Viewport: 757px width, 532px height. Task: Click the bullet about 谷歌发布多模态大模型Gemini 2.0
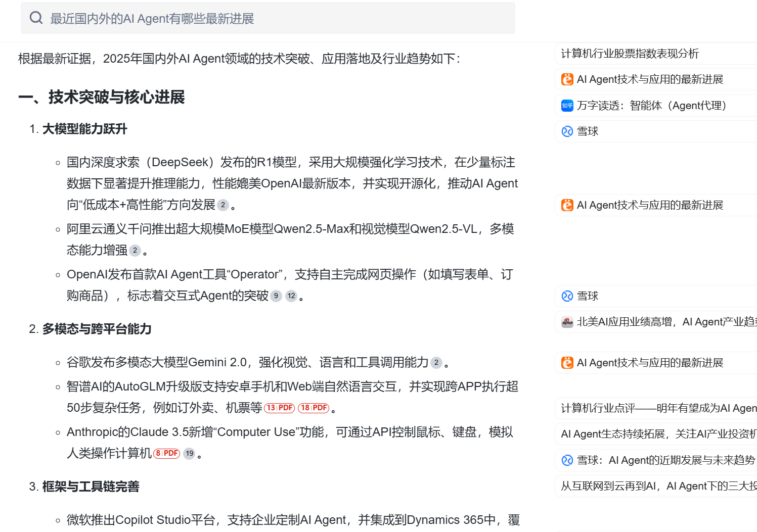pyautogui.click(x=258, y=362)
